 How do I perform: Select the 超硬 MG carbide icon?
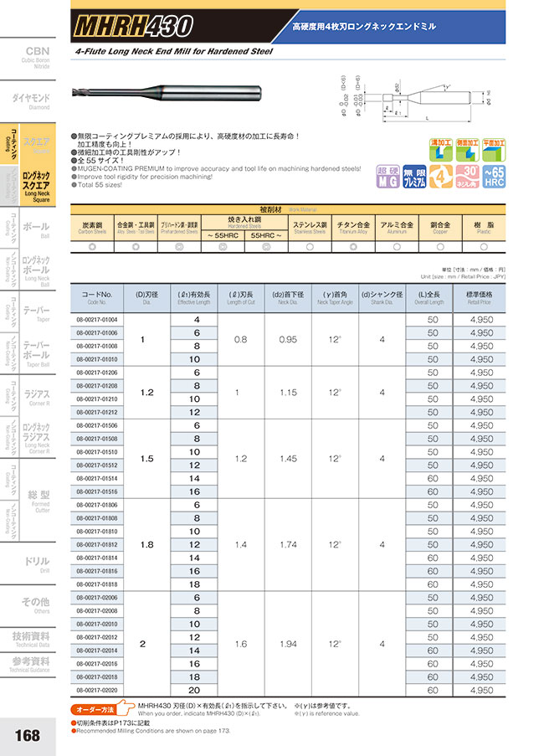[x=387, y=177]
